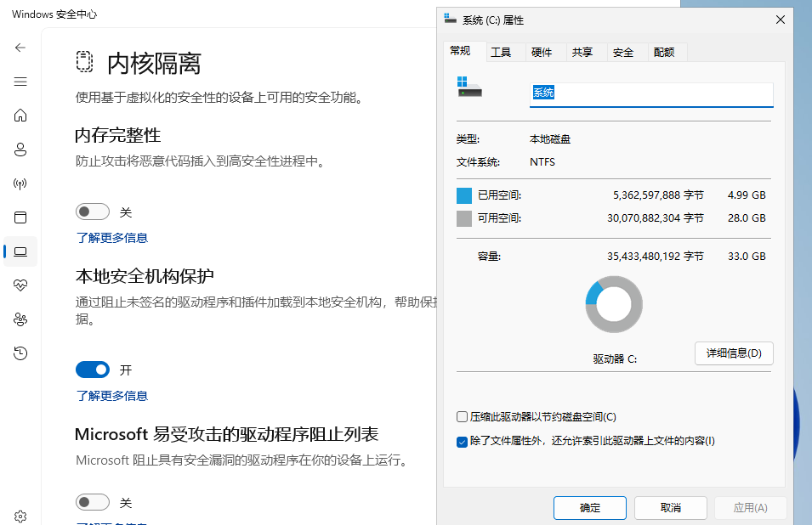Image resolution: width=812 pixels, height=525 pixels.
Task: Select Family options icon in sidebar
Action: click(20, 319)
